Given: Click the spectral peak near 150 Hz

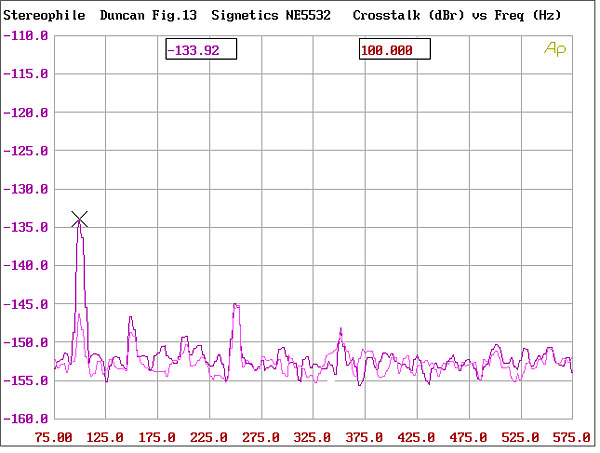Looking at the screenshot, I should [x=131, y=318].
